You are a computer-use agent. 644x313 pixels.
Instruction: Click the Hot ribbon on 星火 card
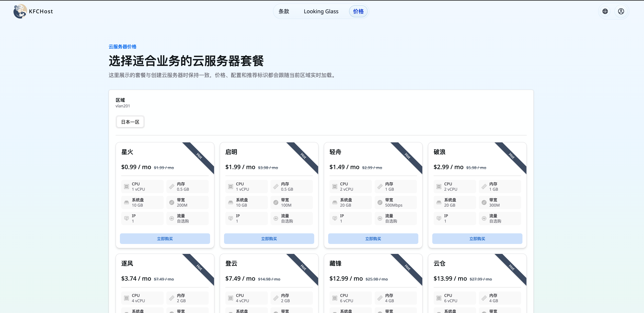tap(199, 156)
